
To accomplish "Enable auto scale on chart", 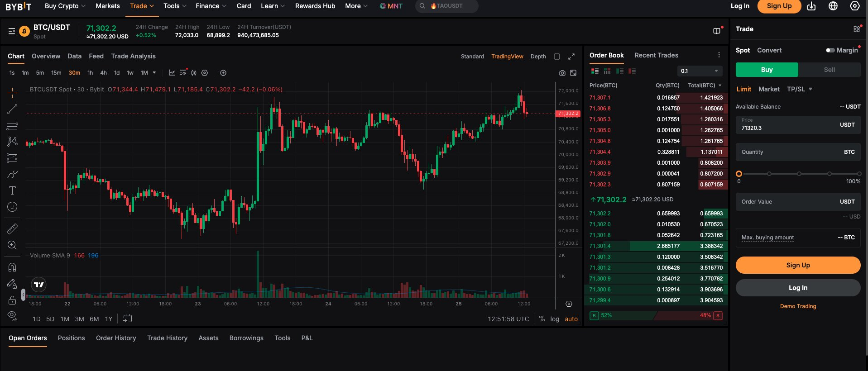I will (x=571, y=319).
